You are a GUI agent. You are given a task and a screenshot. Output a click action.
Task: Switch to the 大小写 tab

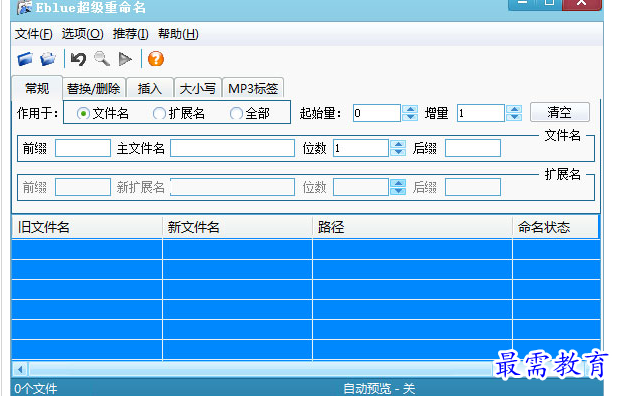198,88
